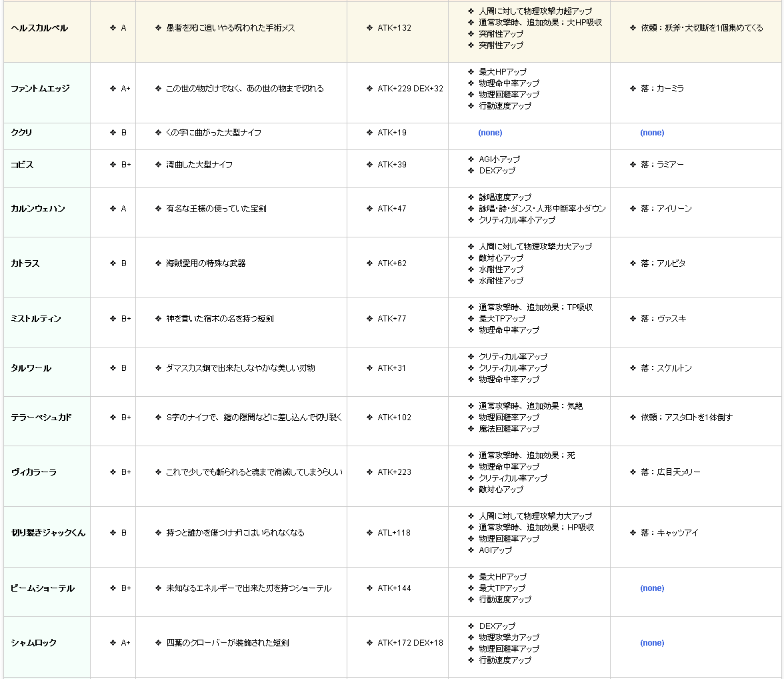Click the bullet before 海賊愛用の特殊な武器
784x679 pixels.
pos(158,263)
